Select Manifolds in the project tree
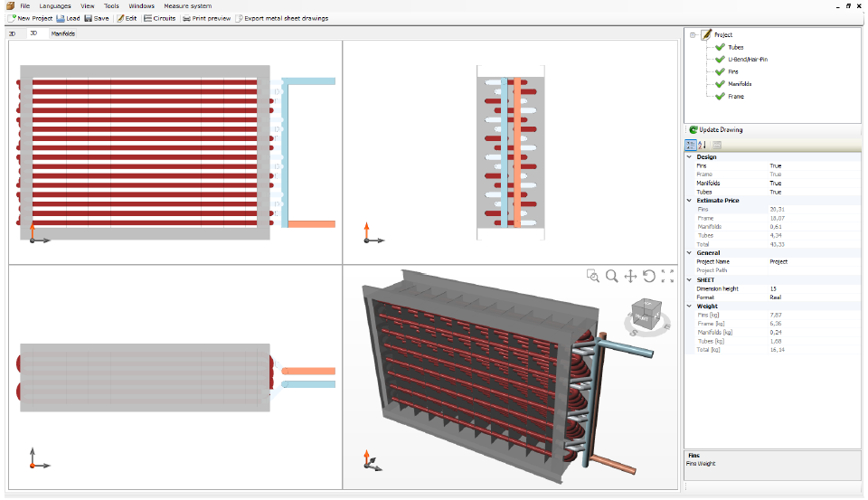The width and height of the screenshot is (868, 500). coord(740,83)
